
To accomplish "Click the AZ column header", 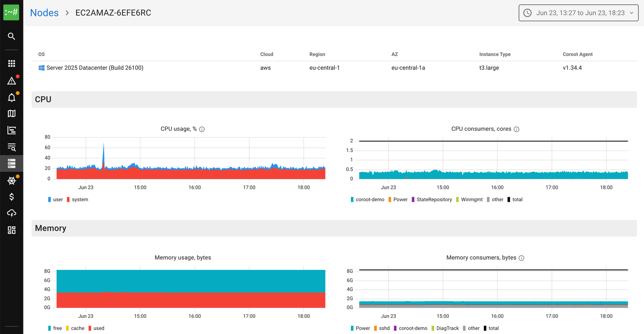I will click(x=395, y=54).
